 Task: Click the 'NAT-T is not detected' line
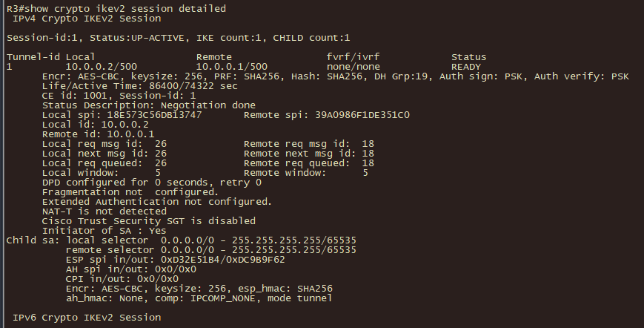[104, 211]
